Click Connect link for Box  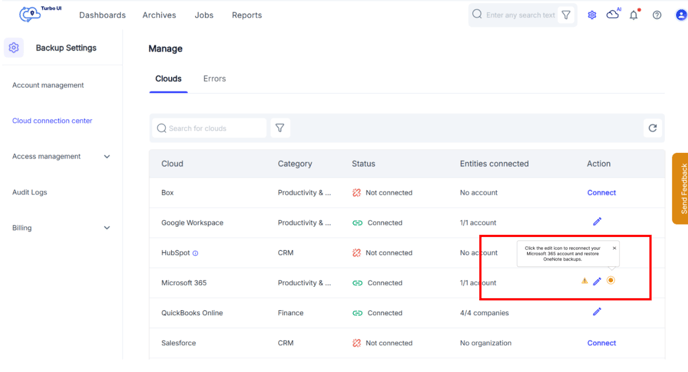602,193
